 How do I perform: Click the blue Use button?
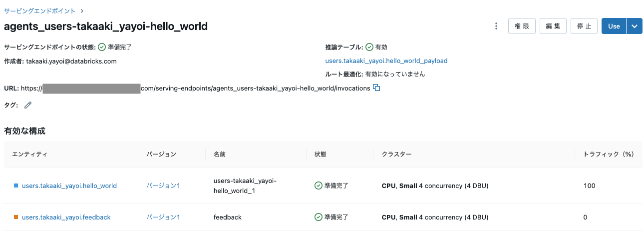coord(614,26)
